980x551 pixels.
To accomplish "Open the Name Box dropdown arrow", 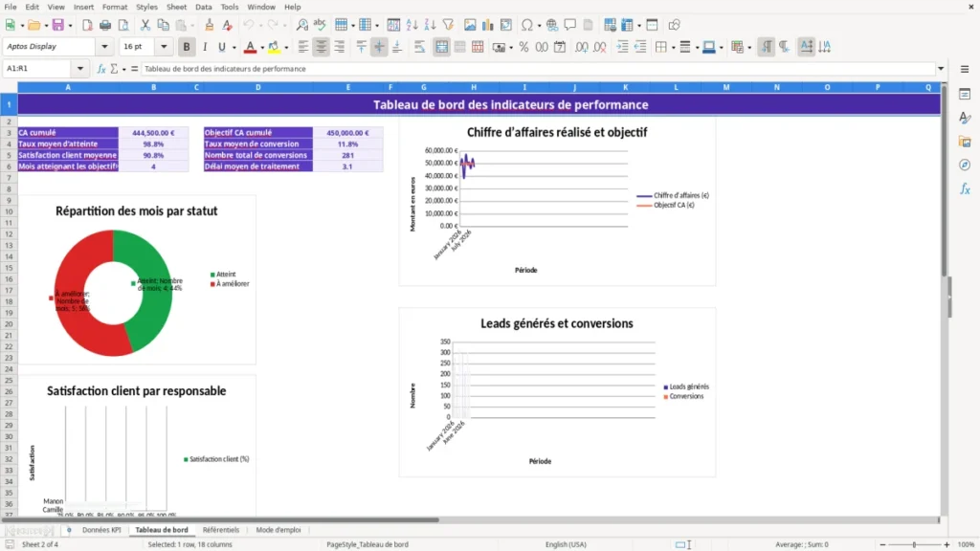I will pyautogui.click(x=80, y=69).
